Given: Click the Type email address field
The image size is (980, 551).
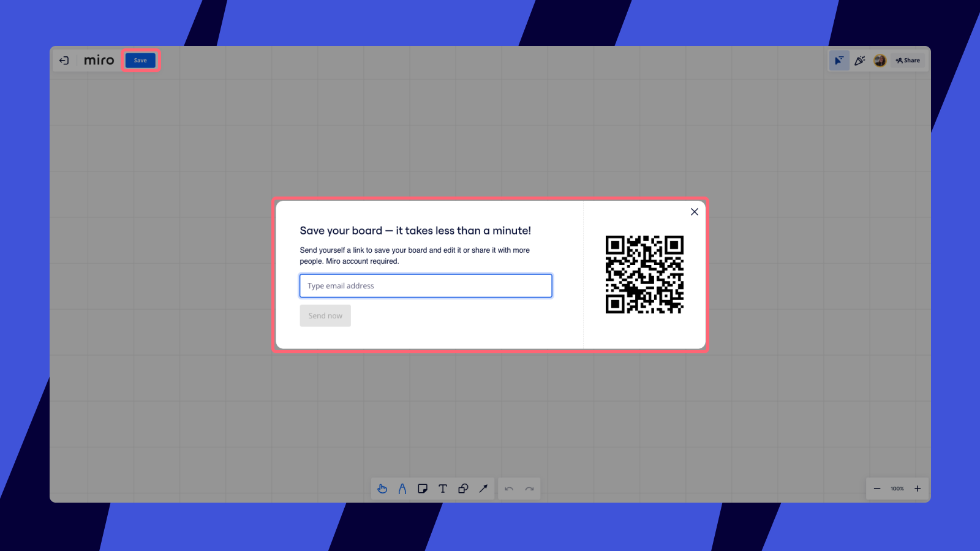Looking at the screenshot, I should (426, 286).
